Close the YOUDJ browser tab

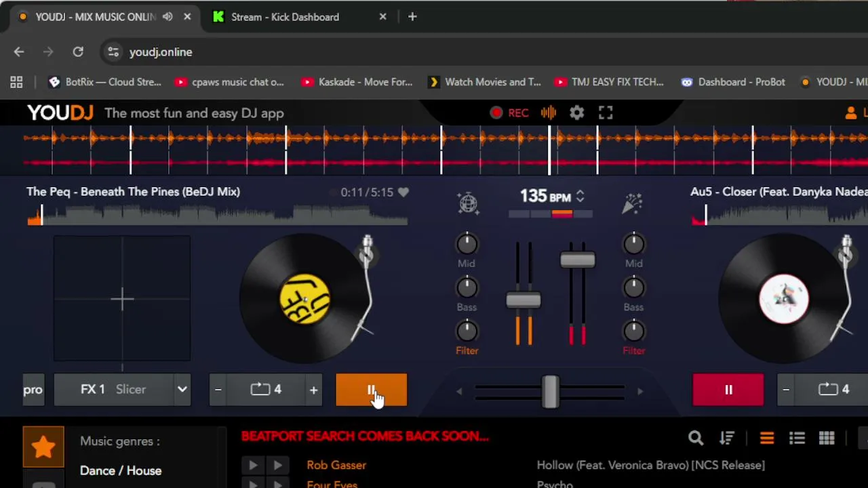click(187, 17)
